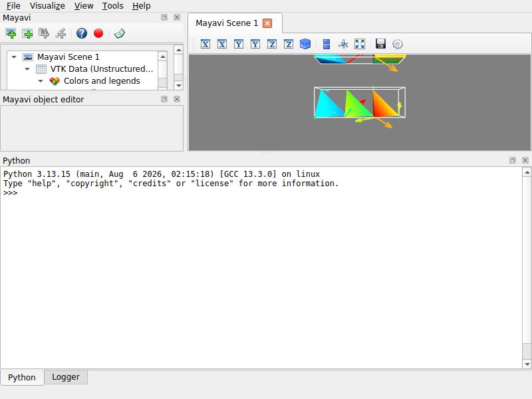Close the Mayavi object editor panel
The width and height of the screenshot is (532, 399).
coord(177,99)
